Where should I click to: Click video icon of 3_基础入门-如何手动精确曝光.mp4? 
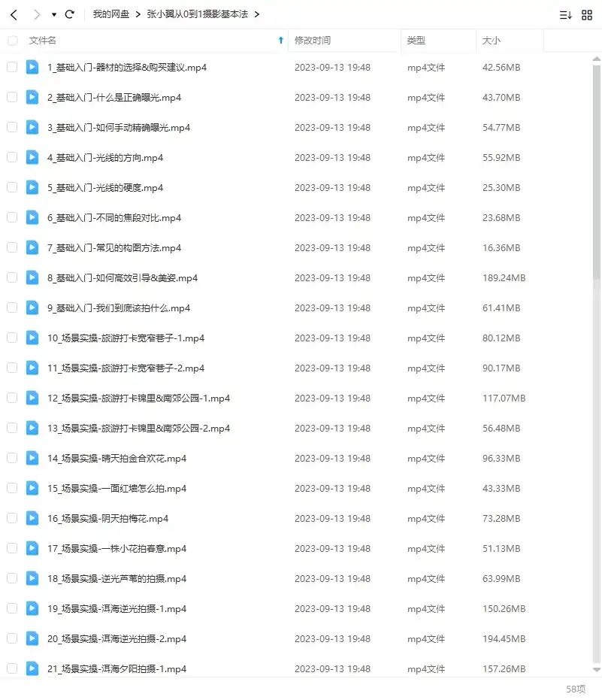click(x=32, y=127)
